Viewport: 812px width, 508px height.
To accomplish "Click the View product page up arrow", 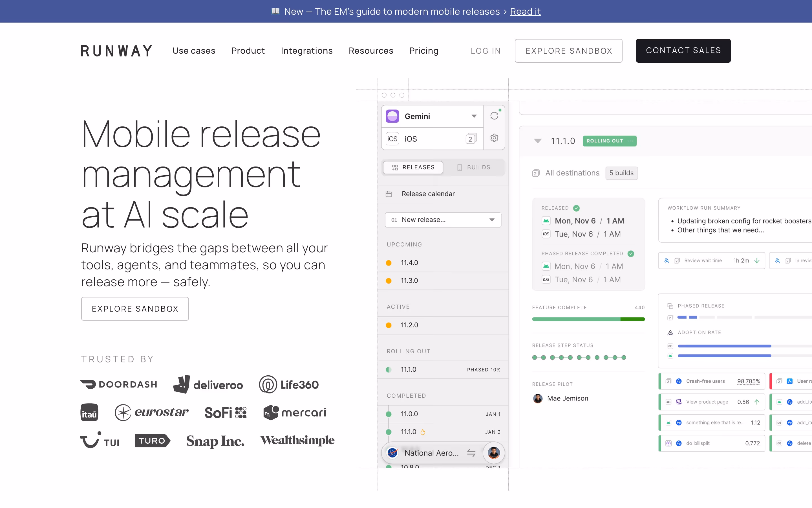I will pyautogui.click(x=757, y=402).
